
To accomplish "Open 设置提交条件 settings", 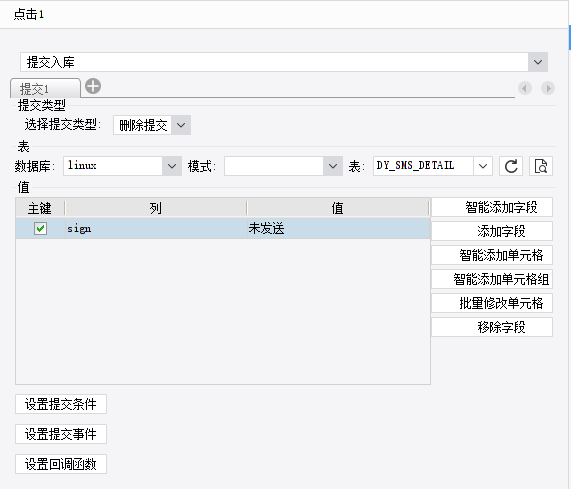I will pos(61,404).
